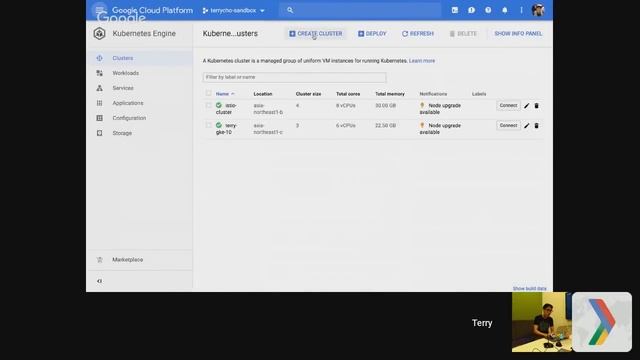Click asio-cluster node upgrade lightbulb icon
The width and height of the screenshot is (640, 360).
click(422, 105)
